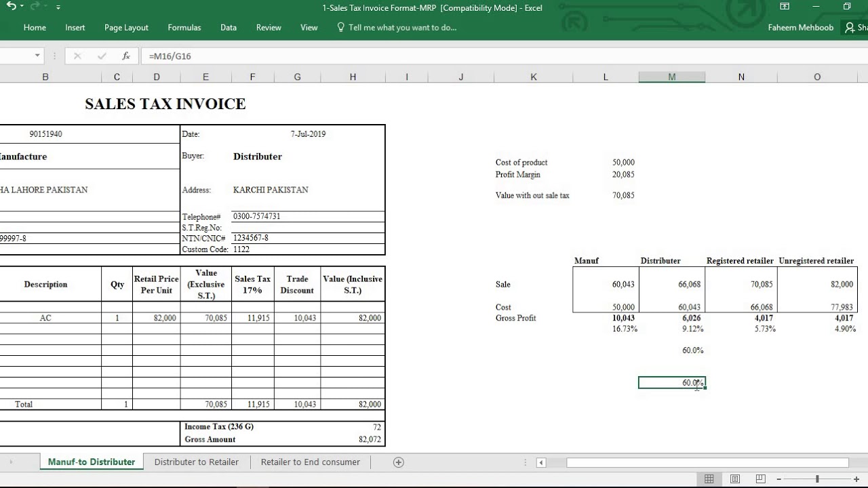The image size is (868, 488).
Task: Open the Retailer to End consumer sheet tab
Action: tap(310, 462)
